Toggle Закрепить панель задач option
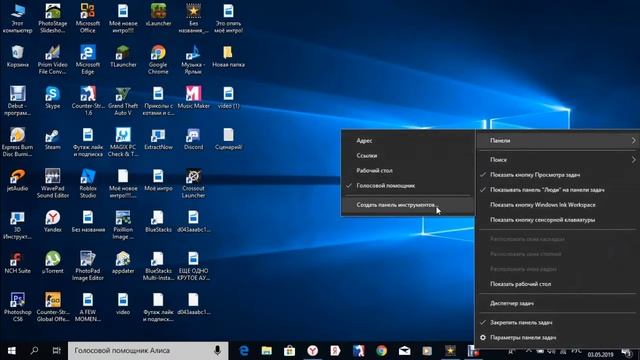Image resolution: width=640 pixels, height=360 pixels. point(557,322)
